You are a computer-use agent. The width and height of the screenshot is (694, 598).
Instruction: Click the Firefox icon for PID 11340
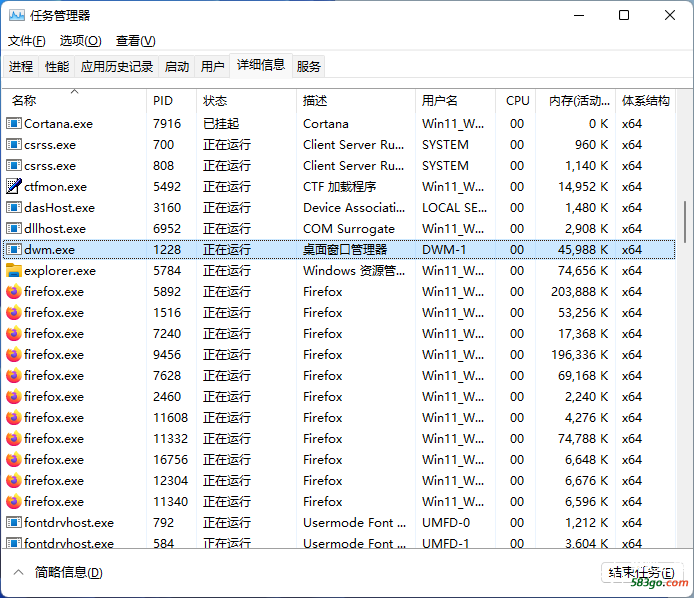pyautogui.click(x=14, y=502)
